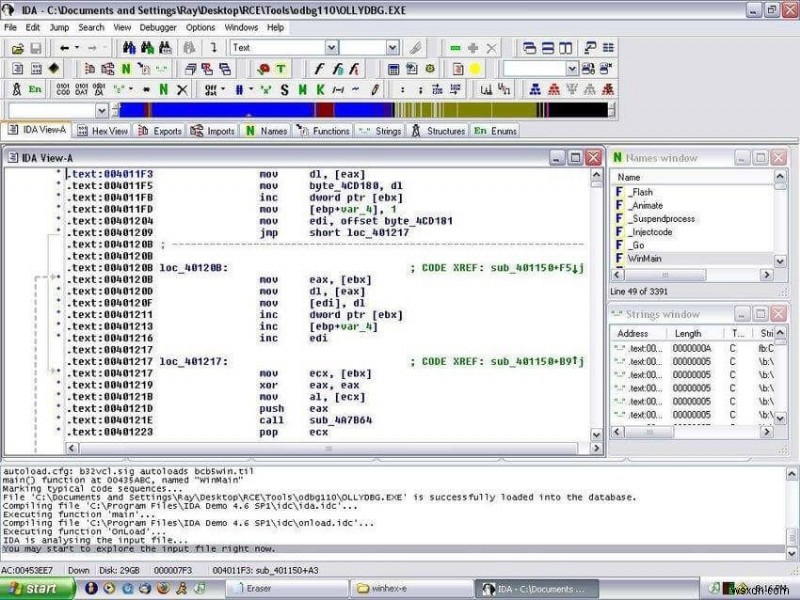800x600 pixels.
Task: Save the database with the diskette icon
Action: (34, 46)
